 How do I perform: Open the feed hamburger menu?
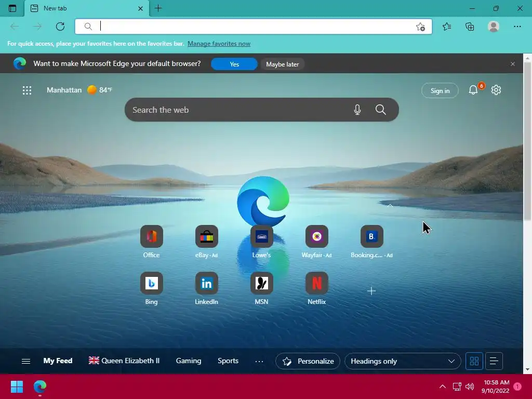click(x=26, y=361)
